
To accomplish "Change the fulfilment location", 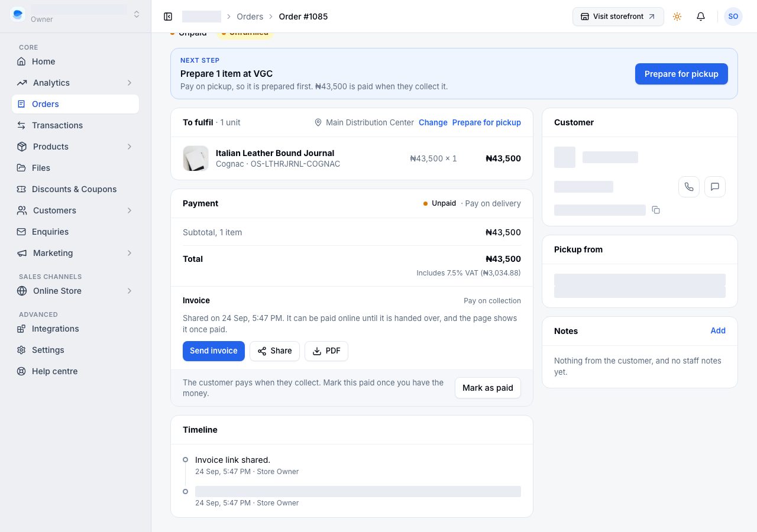I will [x=433, y=122].
